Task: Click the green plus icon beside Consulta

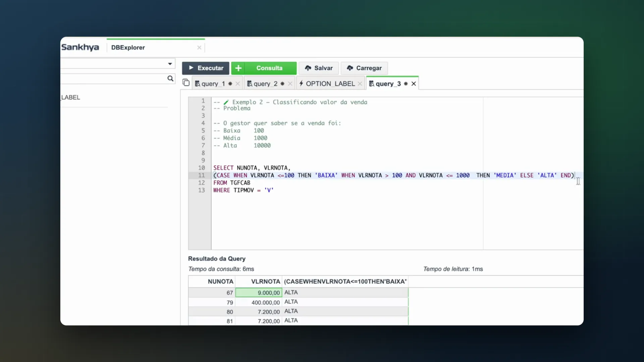Action: click(238, 68)
